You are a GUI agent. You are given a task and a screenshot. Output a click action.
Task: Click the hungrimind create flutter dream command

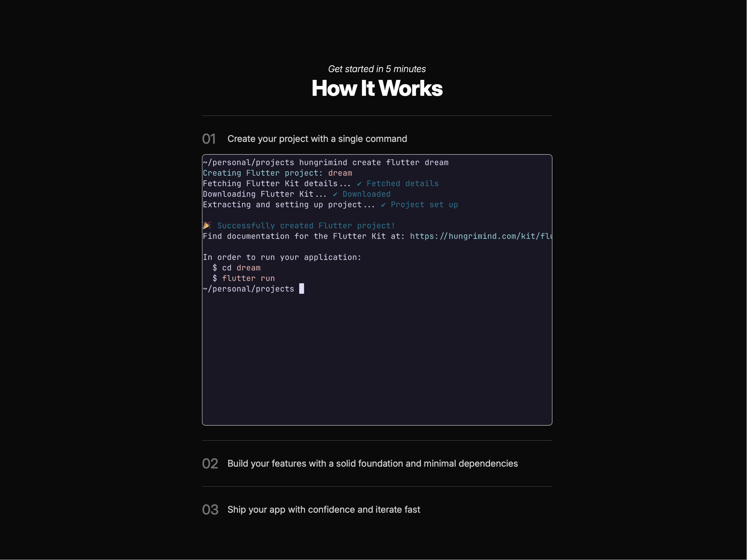pyautogui.click(x=373, y=163)
